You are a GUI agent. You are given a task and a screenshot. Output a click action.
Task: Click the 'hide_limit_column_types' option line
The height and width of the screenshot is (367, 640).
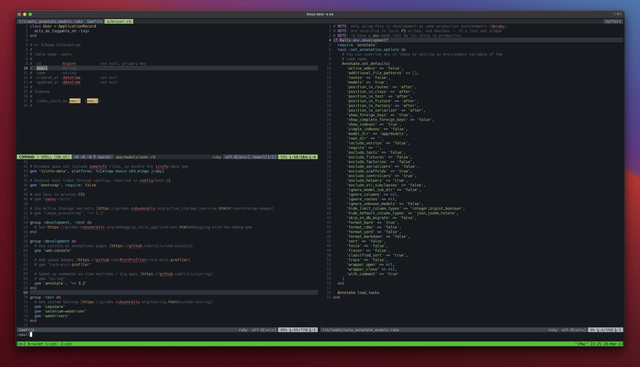click(x=405, y=208)
